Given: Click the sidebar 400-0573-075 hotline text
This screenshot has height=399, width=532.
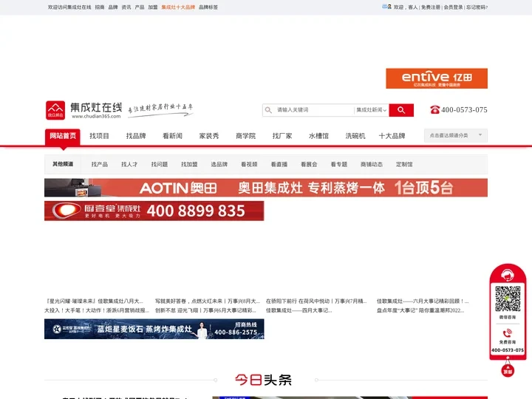Looking at the screenshot, I should pos(508,349).
